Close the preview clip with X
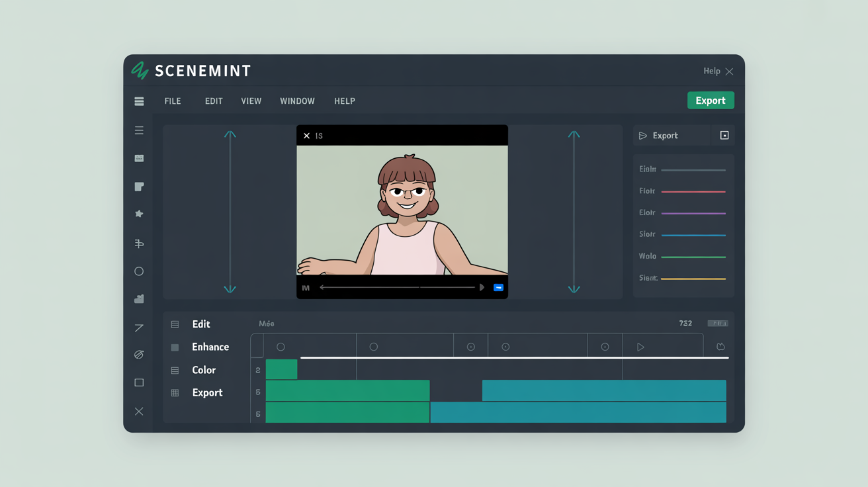The height and width of the screenshot is (487, 868). [306, 136]
